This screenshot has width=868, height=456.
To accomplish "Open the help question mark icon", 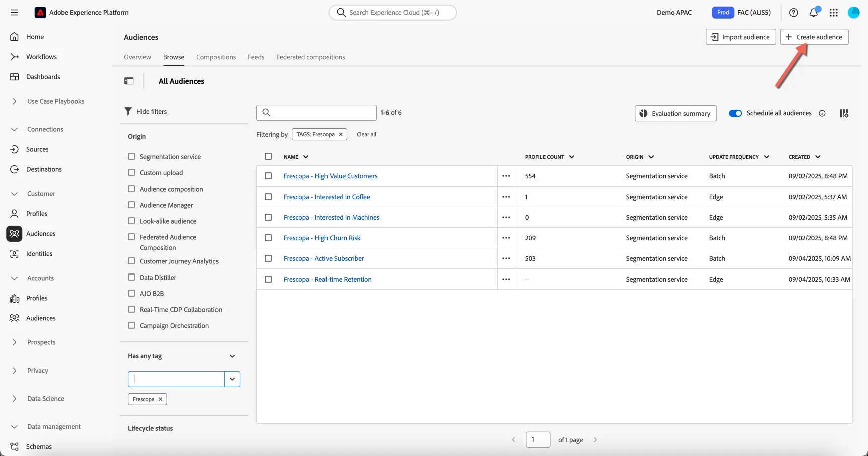I will tap(793, 12).
